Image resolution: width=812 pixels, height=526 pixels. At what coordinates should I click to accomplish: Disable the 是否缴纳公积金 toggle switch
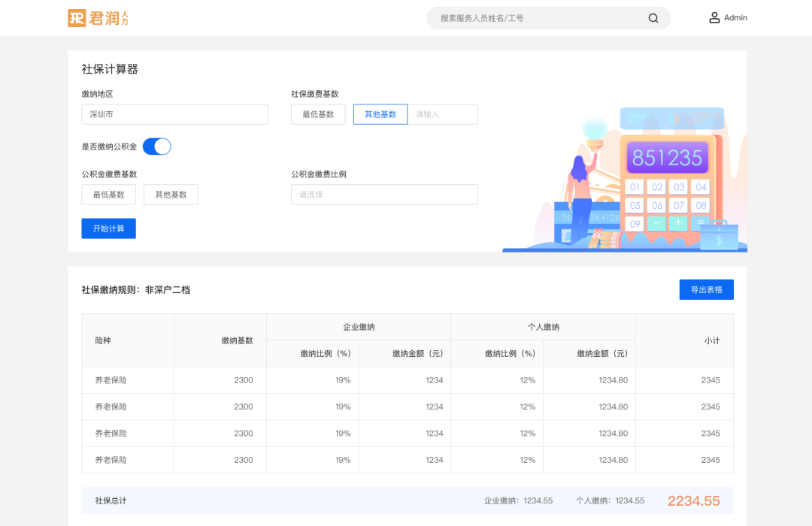tap(156, 146)
